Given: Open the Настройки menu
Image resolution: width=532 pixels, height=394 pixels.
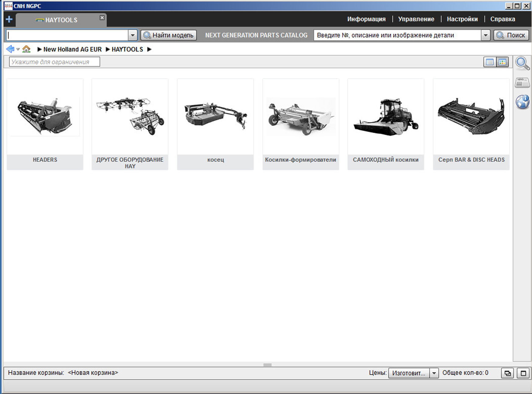Looking at the screenshot, I should coord(462,19).
